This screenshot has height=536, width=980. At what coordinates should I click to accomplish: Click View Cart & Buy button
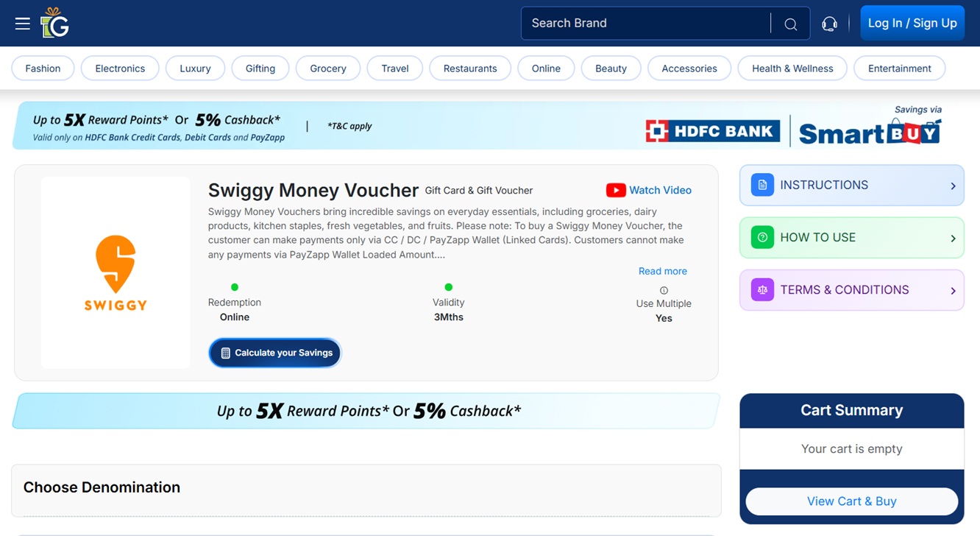click(851, 501)
